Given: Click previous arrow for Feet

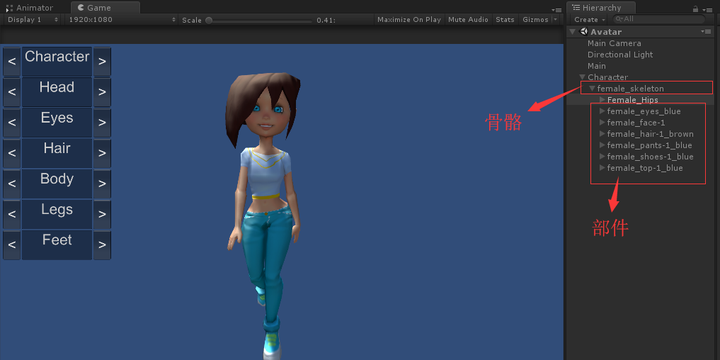Looking at the screenshot, I should click(x=12, y=244).
